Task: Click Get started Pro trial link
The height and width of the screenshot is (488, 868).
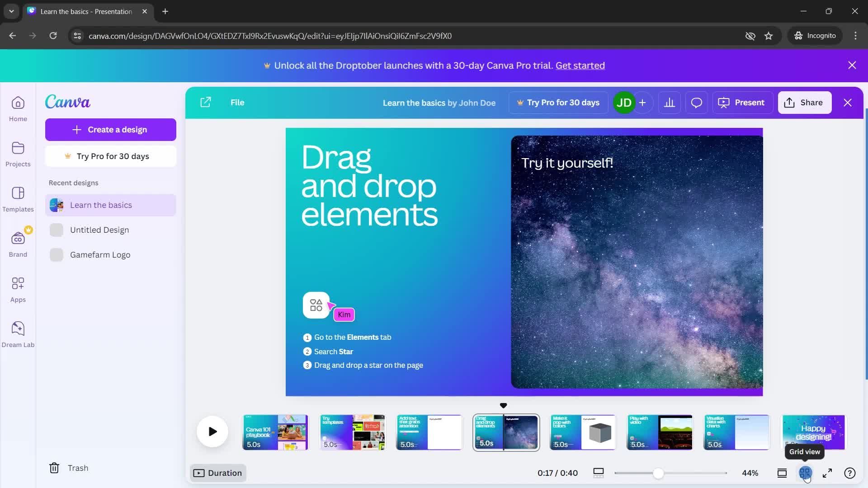Action: [x=580, y=66]
